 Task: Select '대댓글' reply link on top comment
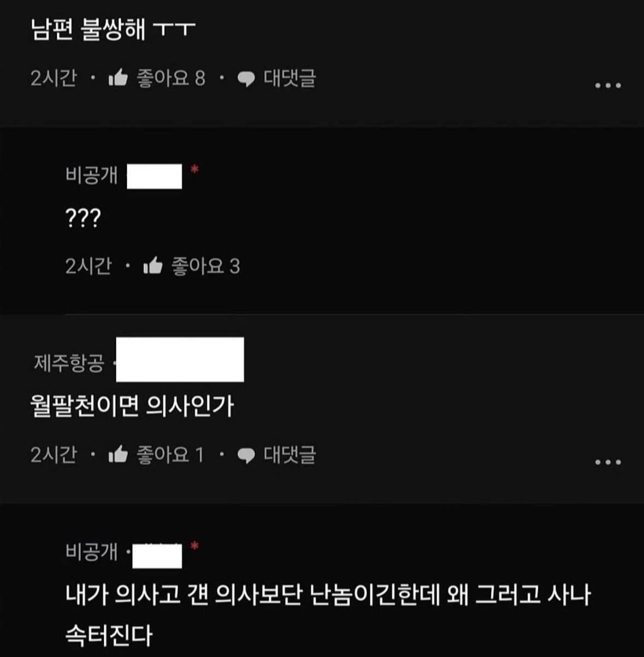(x=289, y=78)
